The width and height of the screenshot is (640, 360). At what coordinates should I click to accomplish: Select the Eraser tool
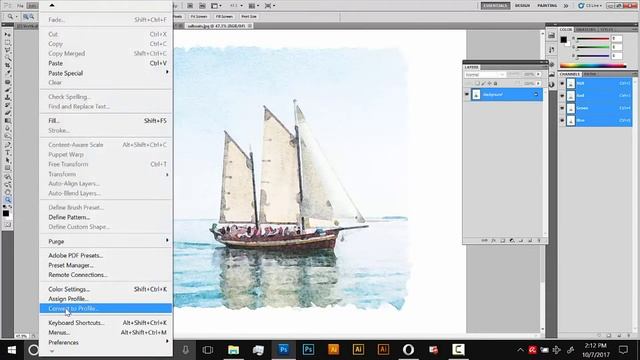pyautogui.click(x=7, y=113)
